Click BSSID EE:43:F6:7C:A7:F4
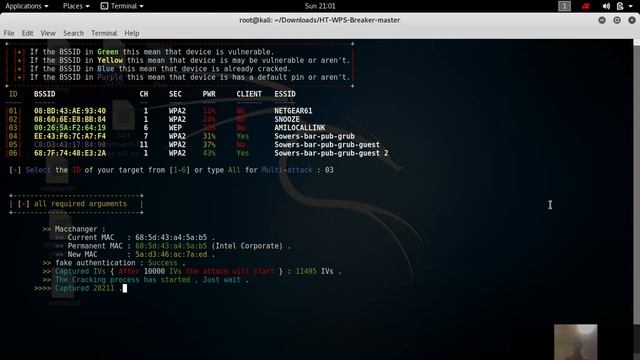 point(70,136)
